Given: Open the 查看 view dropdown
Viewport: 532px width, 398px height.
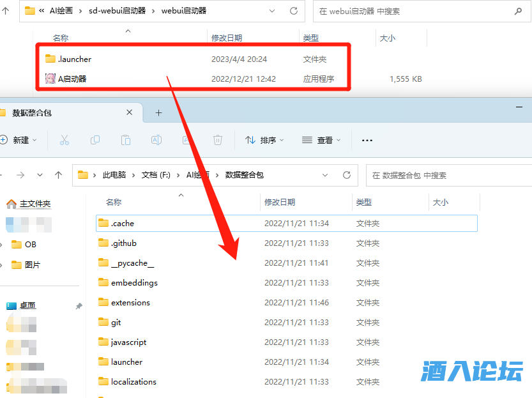Looking at the screenshot, I should point(321,140).
